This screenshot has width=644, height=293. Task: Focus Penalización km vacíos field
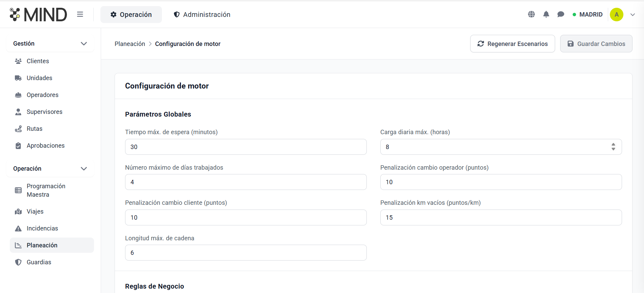(x=501, y=218)
